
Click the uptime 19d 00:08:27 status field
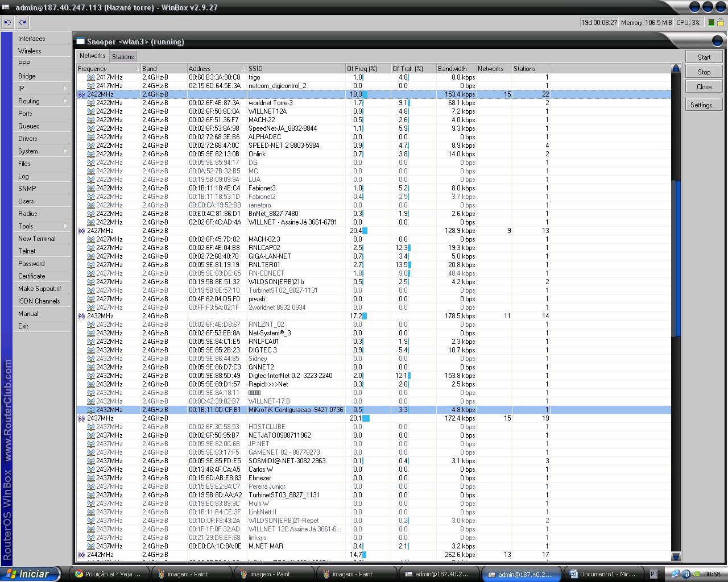click(x=599, y=23)
